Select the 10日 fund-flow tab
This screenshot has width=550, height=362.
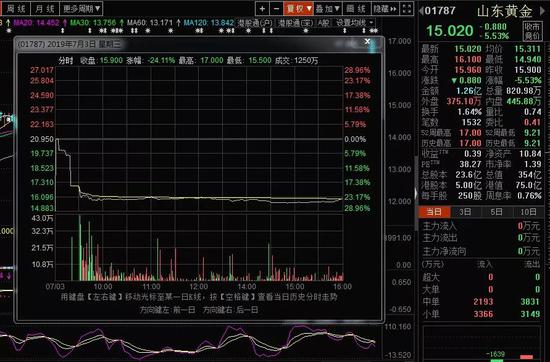click(528, 212)
